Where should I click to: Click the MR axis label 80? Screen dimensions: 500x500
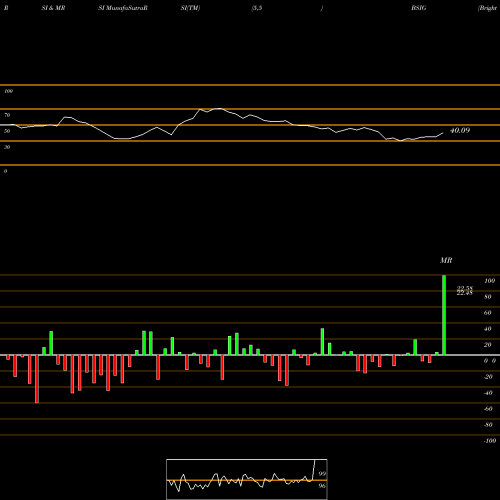(488, 297)
